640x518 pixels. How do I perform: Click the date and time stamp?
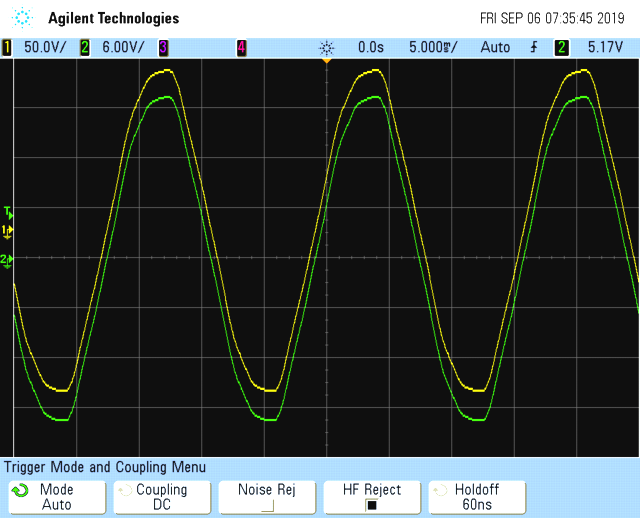click(x=552, y=18)
